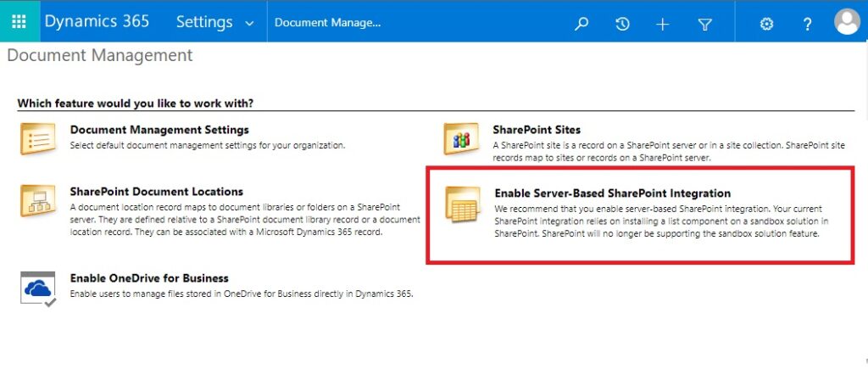Click the SharePoint Document Locations icon

(x=37, y=200)
